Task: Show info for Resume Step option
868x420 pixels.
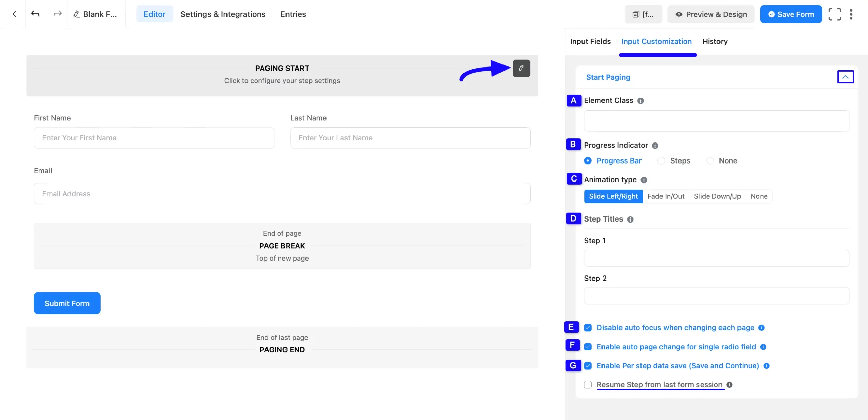Action: [x=730, y=385]
